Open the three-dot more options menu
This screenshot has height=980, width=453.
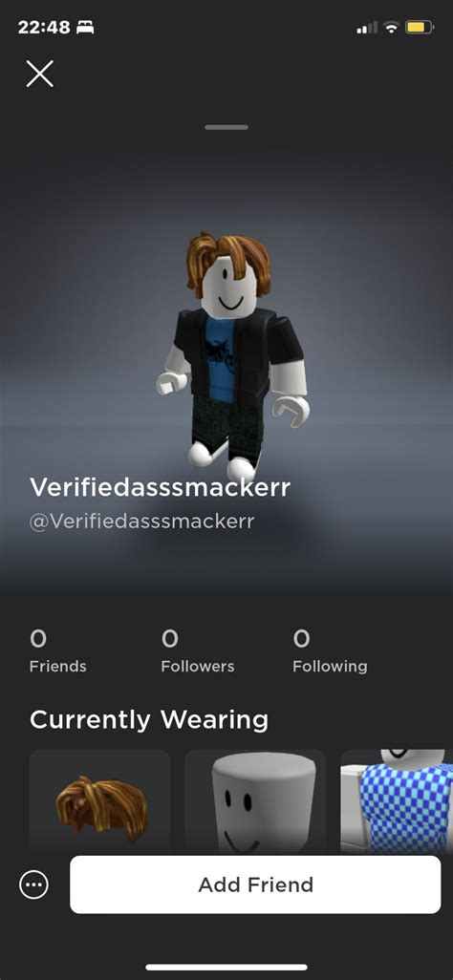pyautogui.click(x=33, y=884)
